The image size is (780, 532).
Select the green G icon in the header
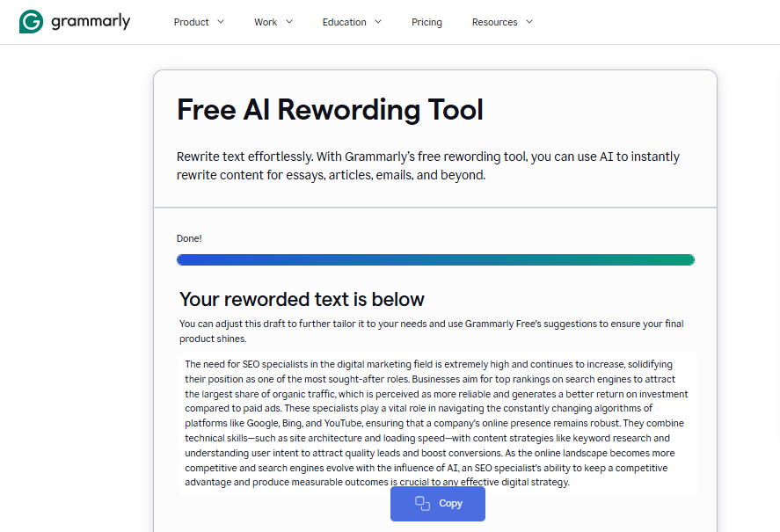pyautogui.click(x=31, y=21)
